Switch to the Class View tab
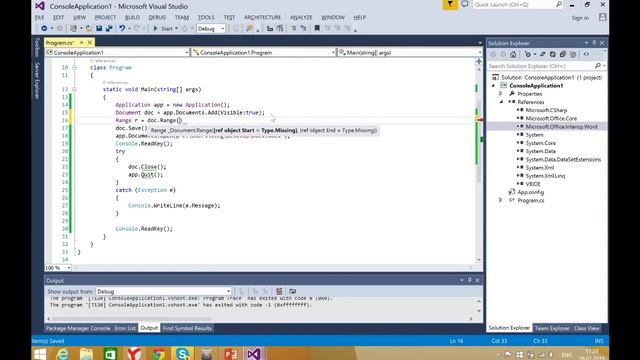640x360 pixels. click(x=587, y=328)
